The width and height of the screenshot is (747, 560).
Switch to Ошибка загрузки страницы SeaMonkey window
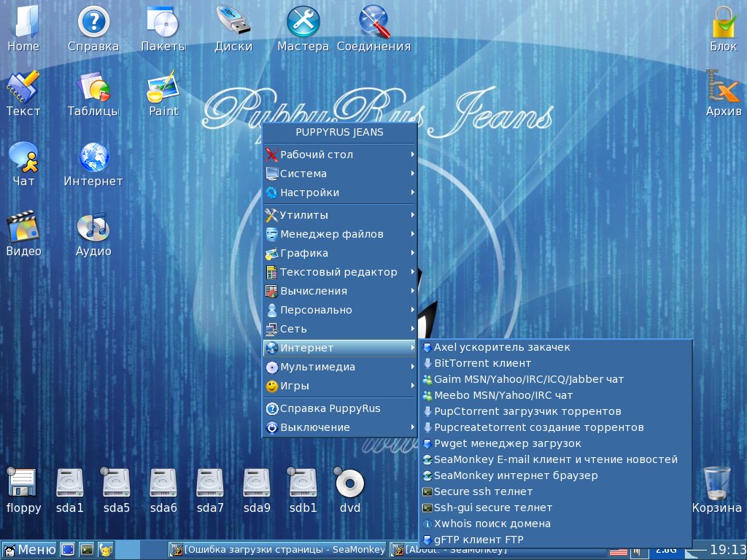(x=278, y=550)
